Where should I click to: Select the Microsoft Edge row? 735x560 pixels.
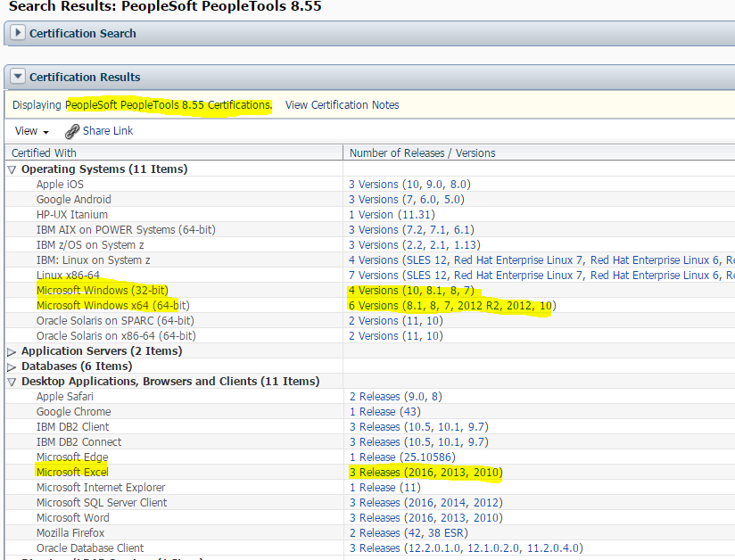[x=72, y=457]
